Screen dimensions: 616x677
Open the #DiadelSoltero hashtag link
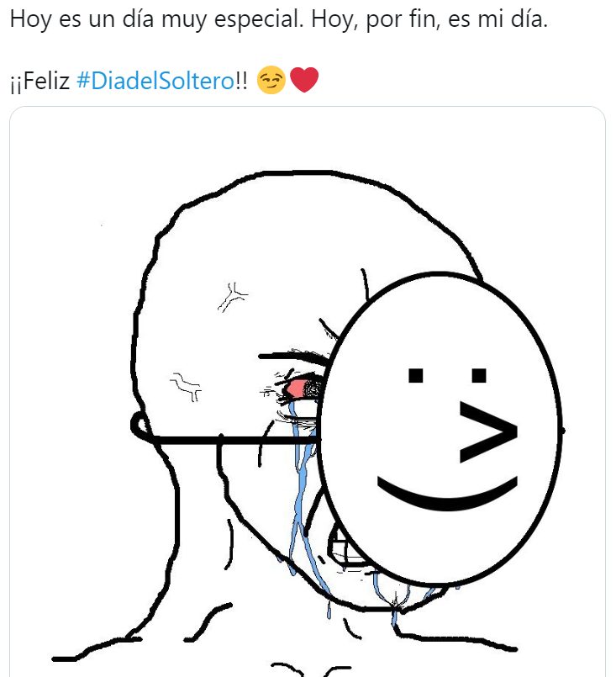(156, 80)
